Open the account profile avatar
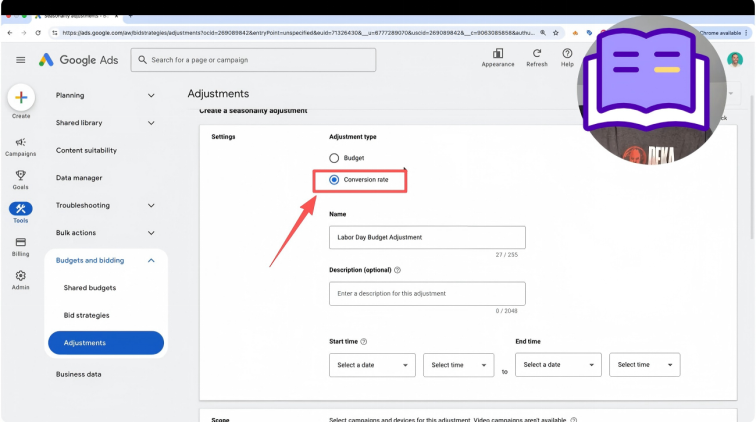 [x=735, y=59]
